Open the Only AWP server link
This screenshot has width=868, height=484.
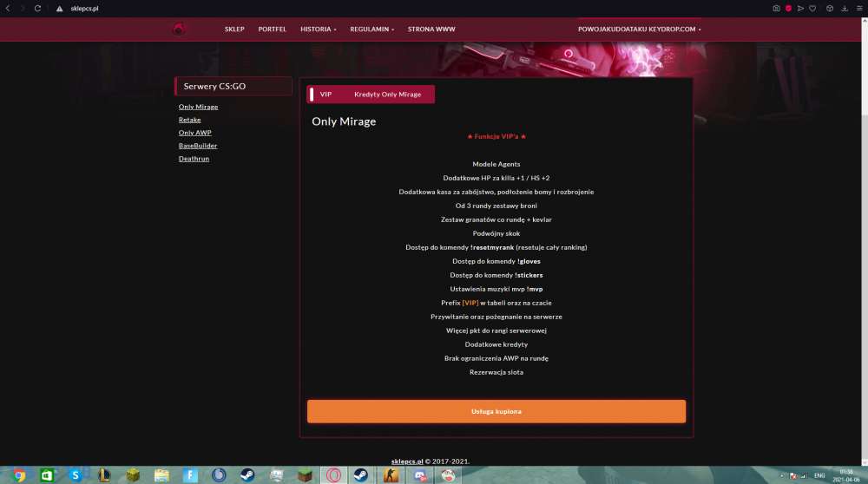194,133
